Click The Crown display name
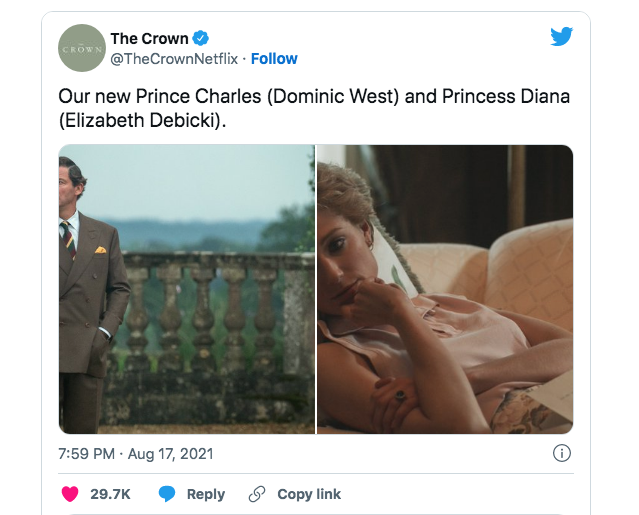 pyautogui.click(x=149, y=39)
